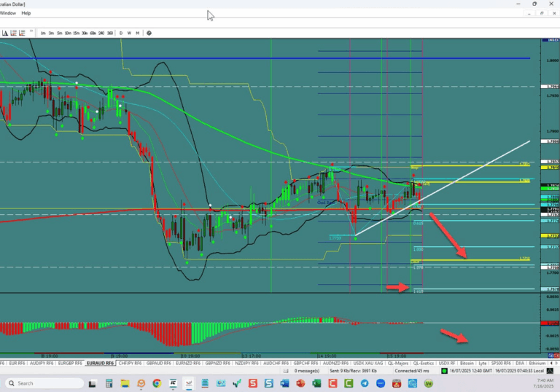
Task: Click the 'Connected/45 ms' status text
Action: (412, 371)
